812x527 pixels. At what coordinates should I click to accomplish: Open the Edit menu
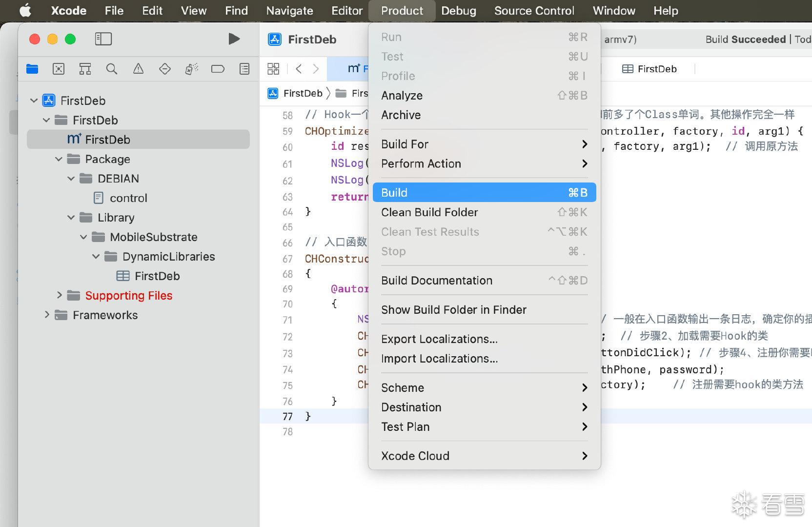[152, 10]
